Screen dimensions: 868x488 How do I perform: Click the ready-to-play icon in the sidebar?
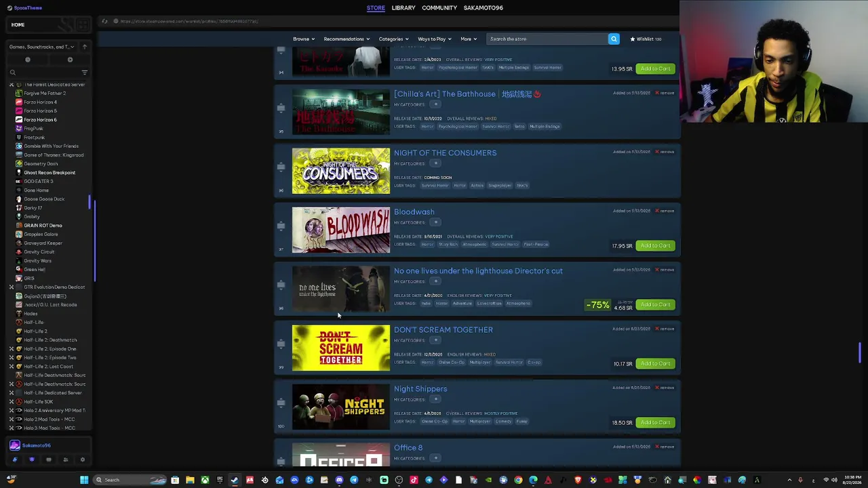70,60
